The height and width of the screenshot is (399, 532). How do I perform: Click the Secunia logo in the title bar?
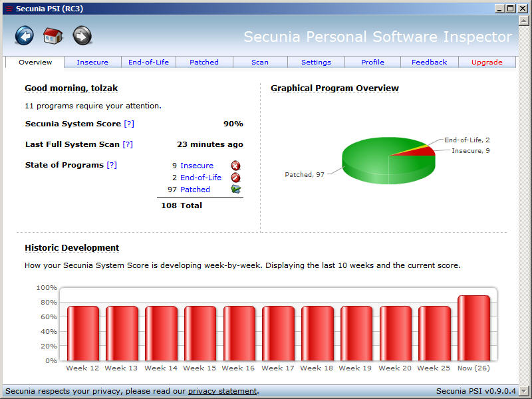point(9,9)
